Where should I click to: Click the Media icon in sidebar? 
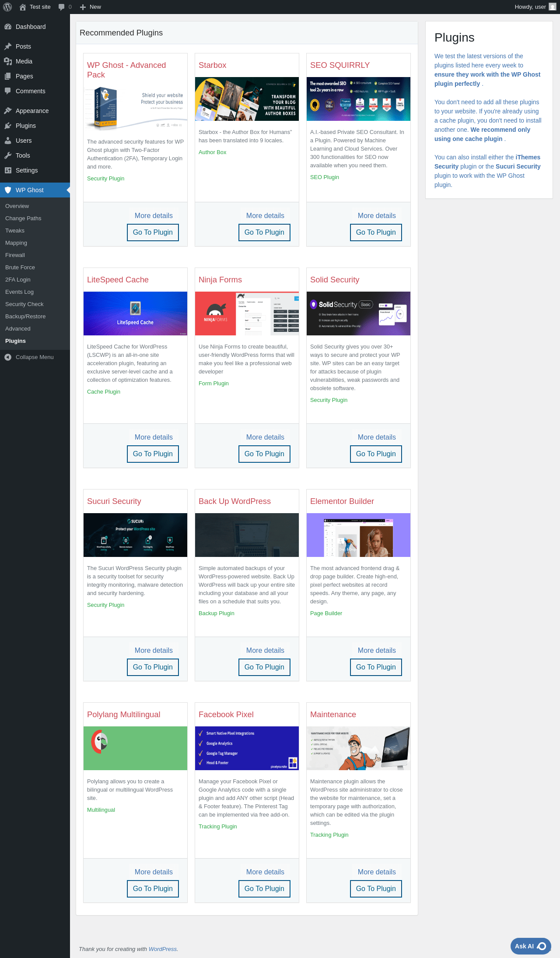point(8,61)
